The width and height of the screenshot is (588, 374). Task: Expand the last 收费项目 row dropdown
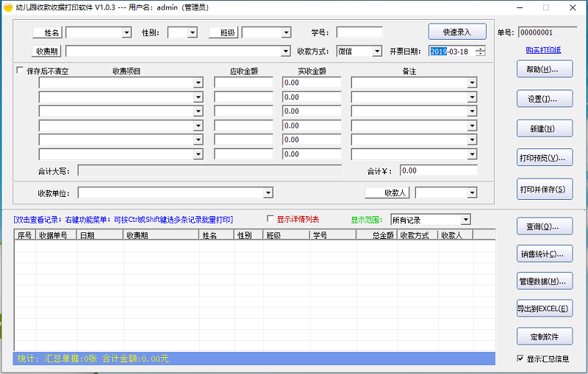tap(198, 154)
